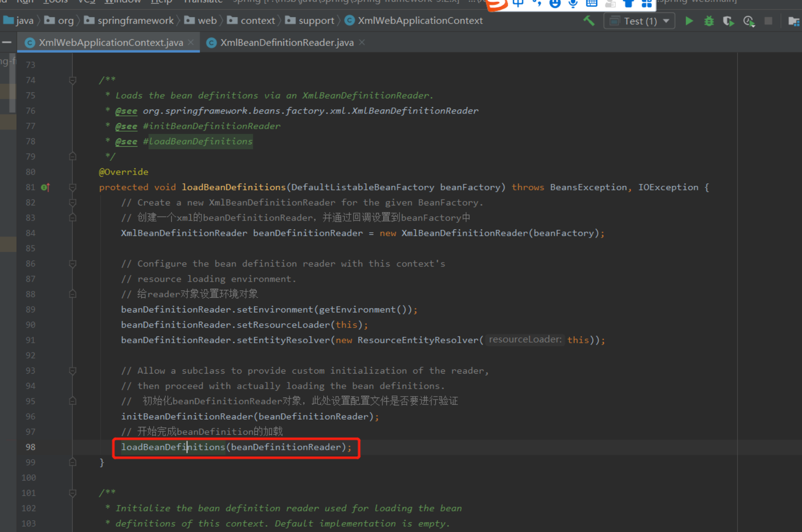802x532 pixels.
Task: Open the support breadcrumb chevron
Action: click(x=338, y=21)
